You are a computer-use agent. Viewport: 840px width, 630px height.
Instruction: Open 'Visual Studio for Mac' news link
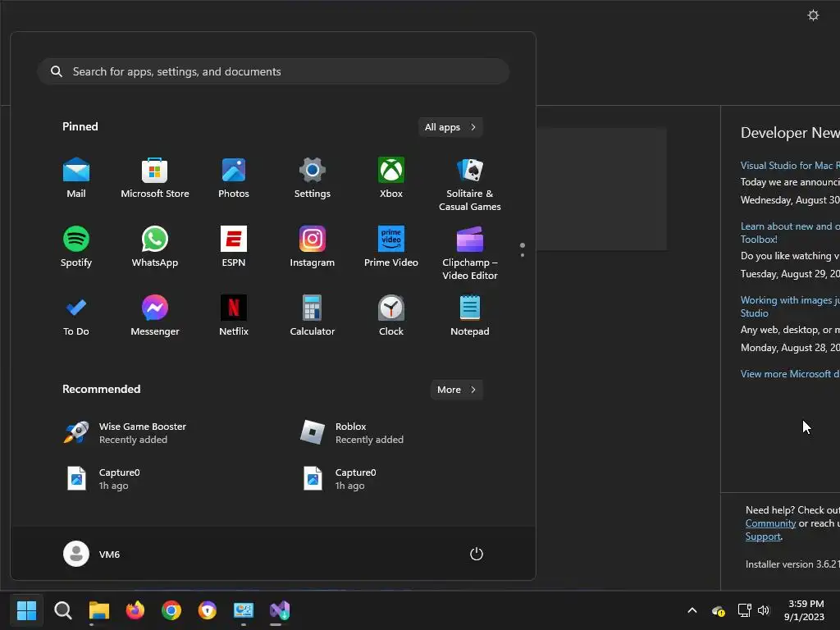click(790, 166)
